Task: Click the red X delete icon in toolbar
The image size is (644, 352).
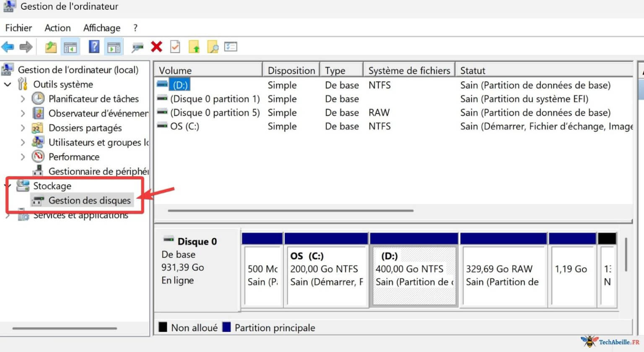Action: pos(156,46)
